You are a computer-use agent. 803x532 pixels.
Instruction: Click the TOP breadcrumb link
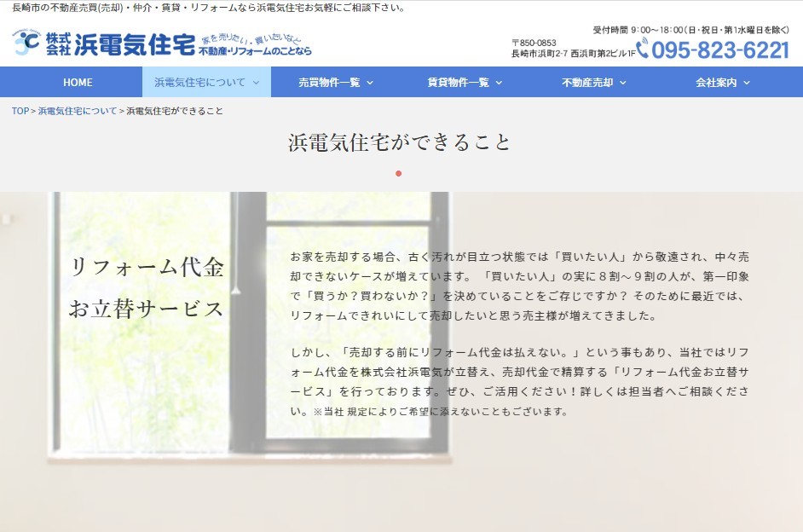pos(20,111)
